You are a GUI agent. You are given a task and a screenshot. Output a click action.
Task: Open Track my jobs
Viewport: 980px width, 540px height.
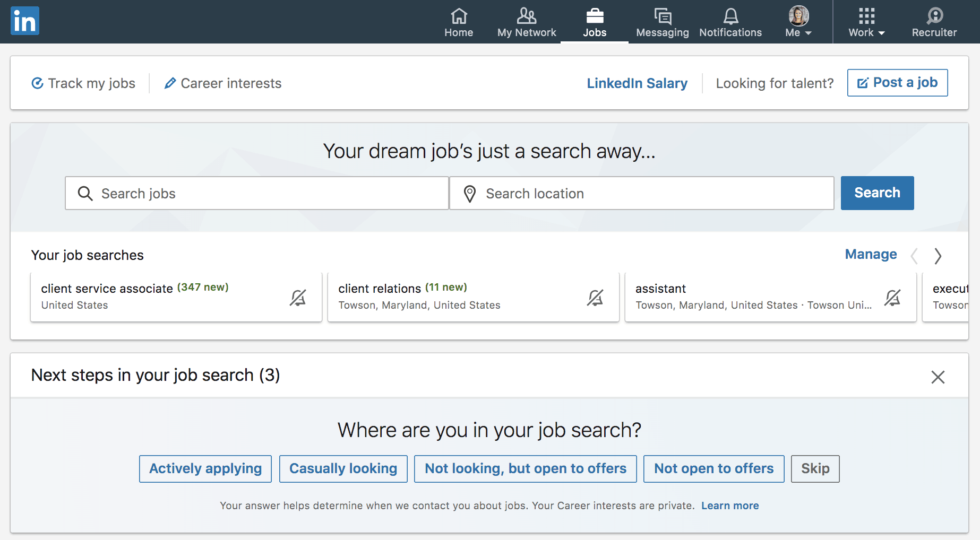[x=83, y=83]
